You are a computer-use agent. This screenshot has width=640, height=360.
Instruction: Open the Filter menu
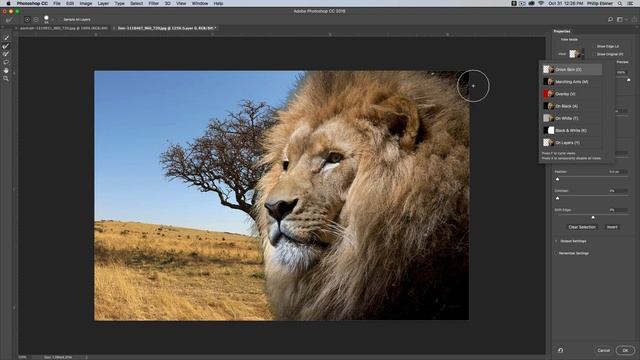[x=153, y=3]
